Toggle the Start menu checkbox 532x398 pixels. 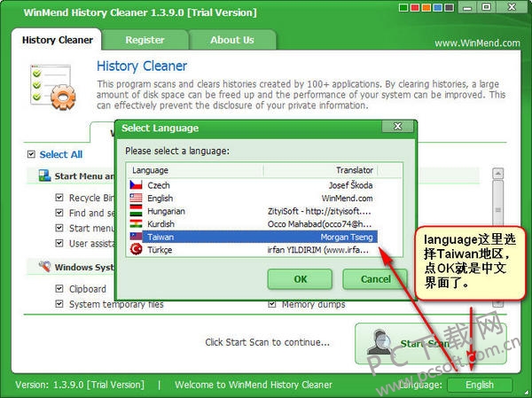click(x=59, y=228)
